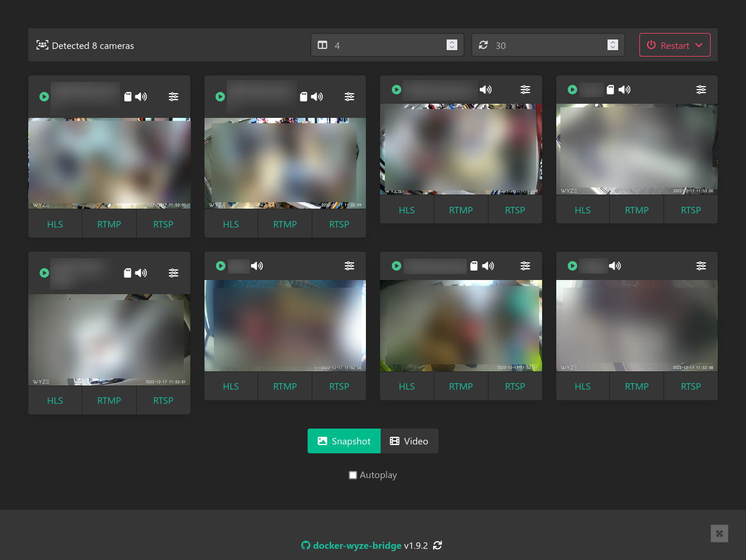Expand the Restart dropdown menu
The image size is (746, 560).
coord(675,45)
